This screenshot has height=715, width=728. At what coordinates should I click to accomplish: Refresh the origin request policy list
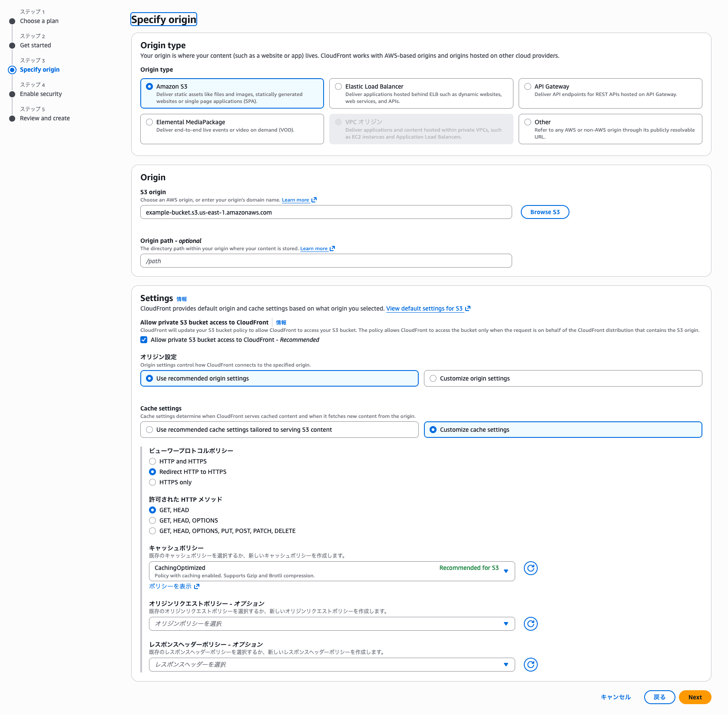tap(530, 624)
